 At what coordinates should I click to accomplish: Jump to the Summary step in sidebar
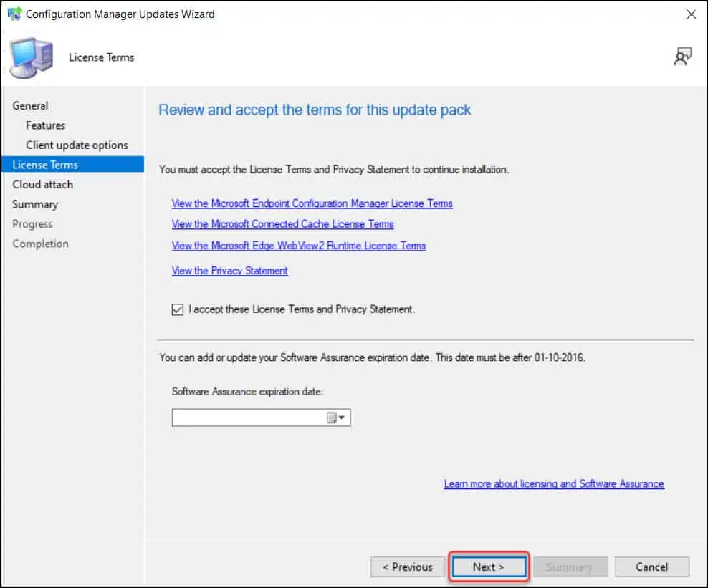(x=35, y=204)
